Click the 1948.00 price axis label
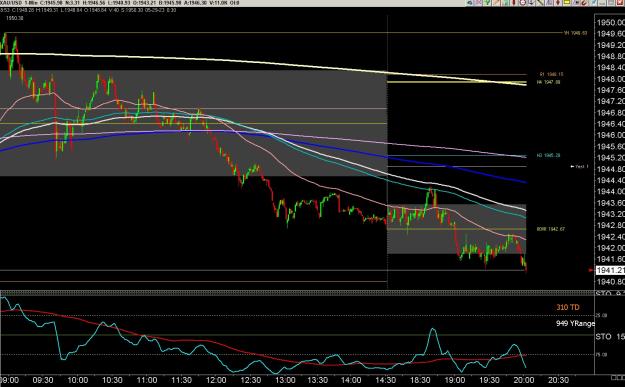The height and width of the screenshot is (387, 625). pyautogui.click(x=610, y=79)
